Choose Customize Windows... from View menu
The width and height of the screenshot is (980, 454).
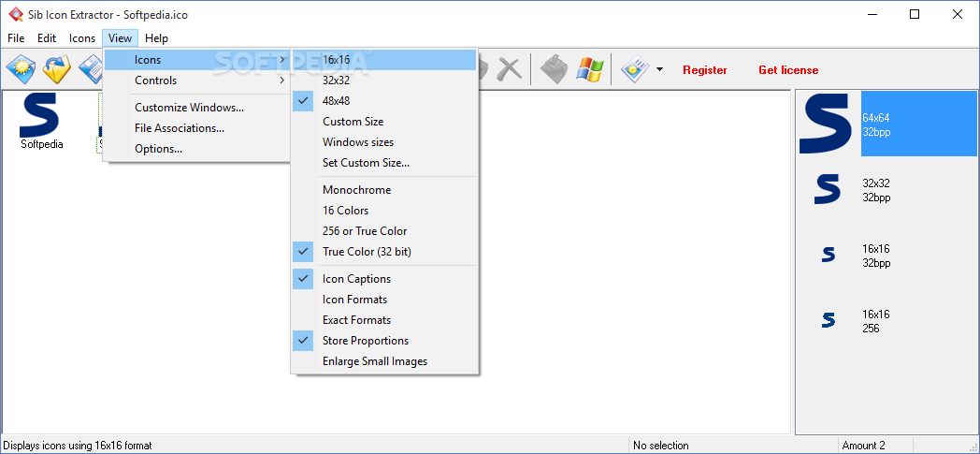click(x=197, y=108)
